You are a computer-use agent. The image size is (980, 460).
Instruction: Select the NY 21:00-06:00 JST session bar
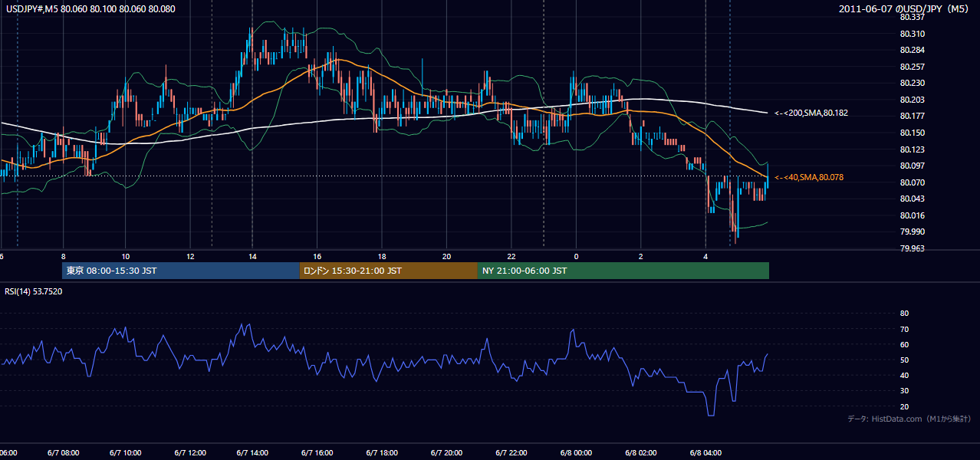(623, 271)
